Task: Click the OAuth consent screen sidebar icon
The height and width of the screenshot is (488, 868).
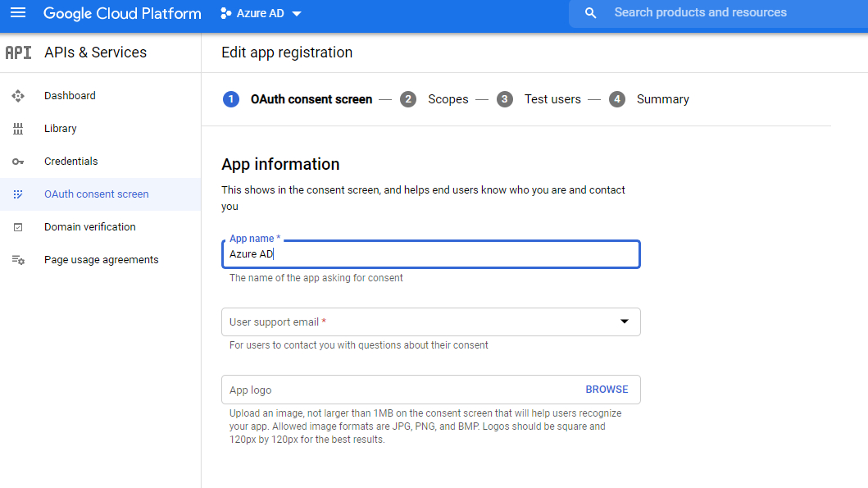Action: 18,194
